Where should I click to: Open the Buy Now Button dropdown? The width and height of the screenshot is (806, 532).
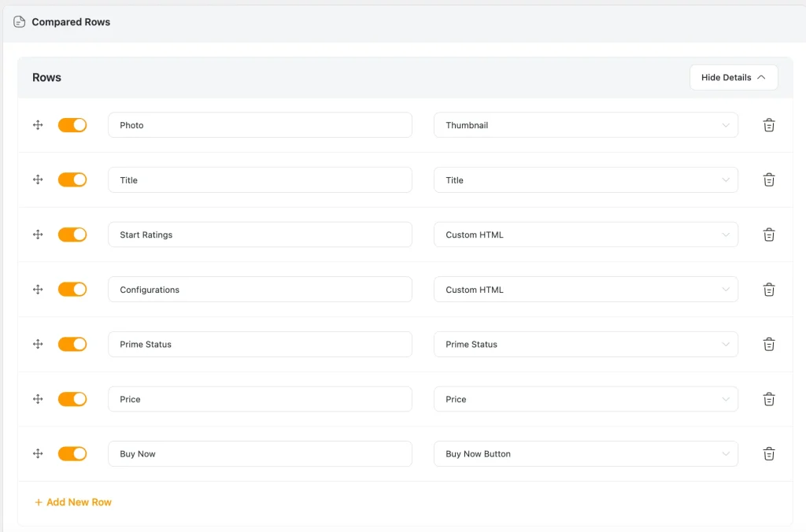pos(586,454)
